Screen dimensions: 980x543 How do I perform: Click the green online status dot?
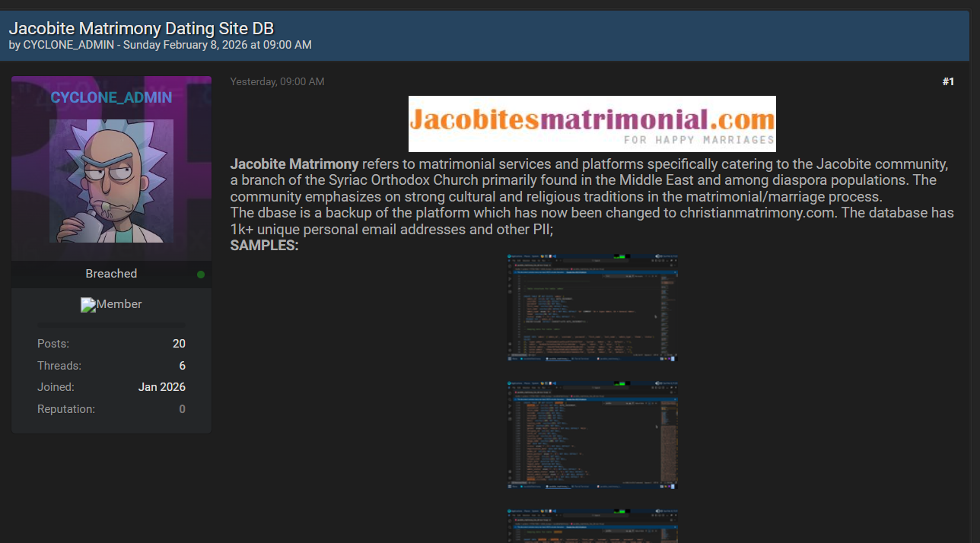click(x=201, y=275)
